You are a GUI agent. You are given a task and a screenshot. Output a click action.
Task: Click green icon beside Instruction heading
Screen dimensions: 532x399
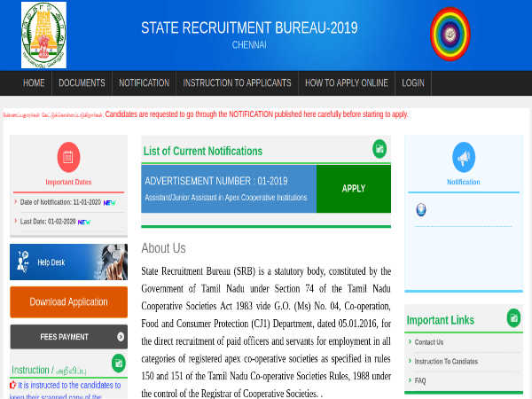[119, 363]
